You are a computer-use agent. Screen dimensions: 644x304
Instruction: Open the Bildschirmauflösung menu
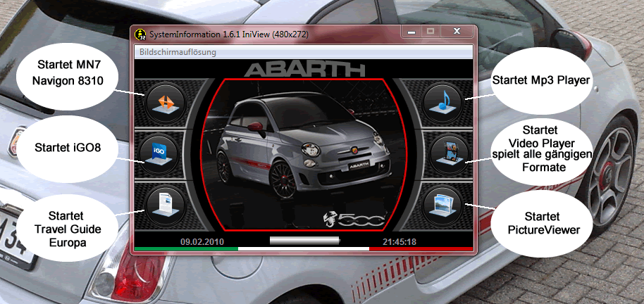(178, 52)
